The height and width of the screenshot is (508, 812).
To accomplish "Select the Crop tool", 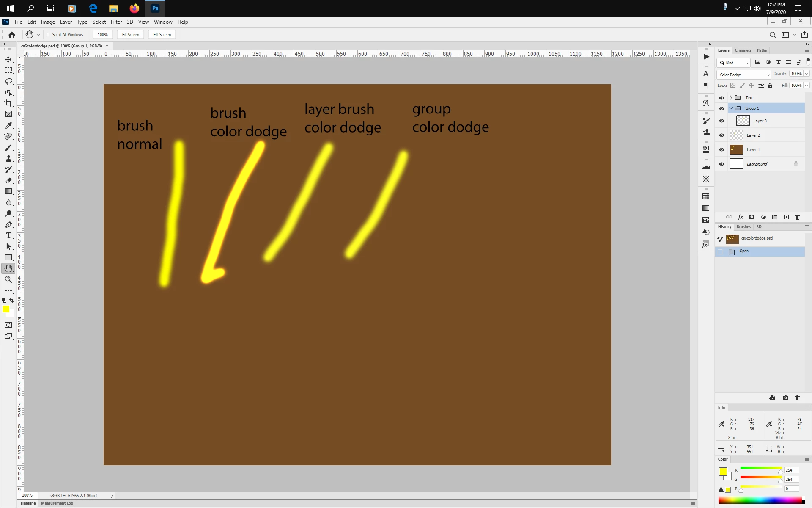I will [x=8, y=103].
